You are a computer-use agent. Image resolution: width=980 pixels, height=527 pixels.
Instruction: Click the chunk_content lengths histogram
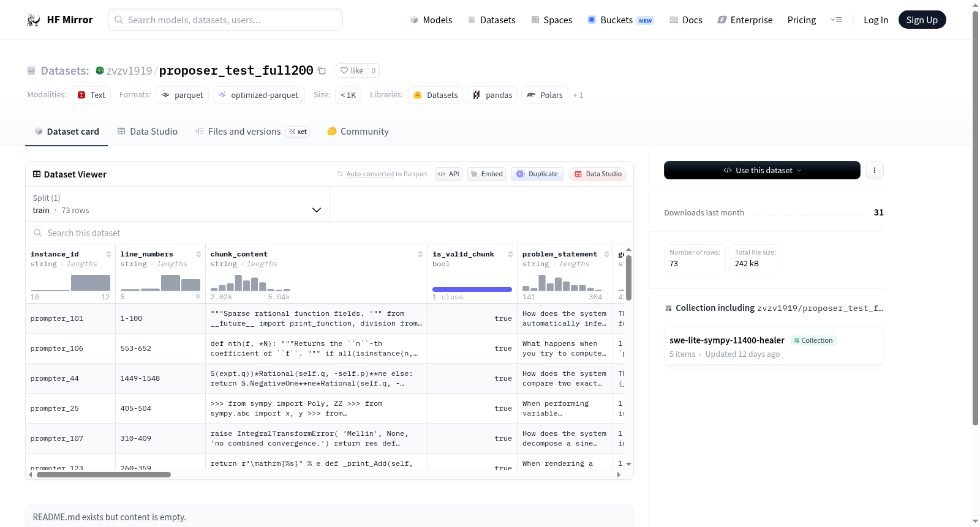pos(251,283)
